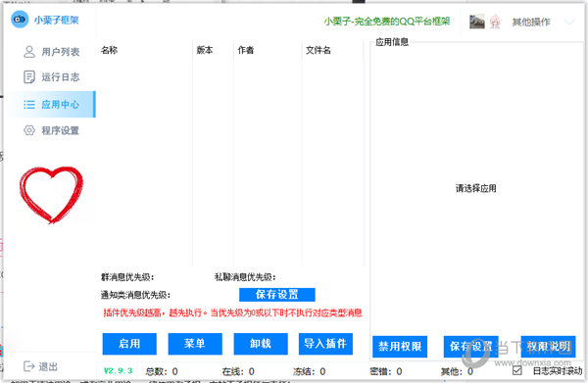Click the 小栗子框架 robot logo icon
588x383 pixels.
(20, 20)
